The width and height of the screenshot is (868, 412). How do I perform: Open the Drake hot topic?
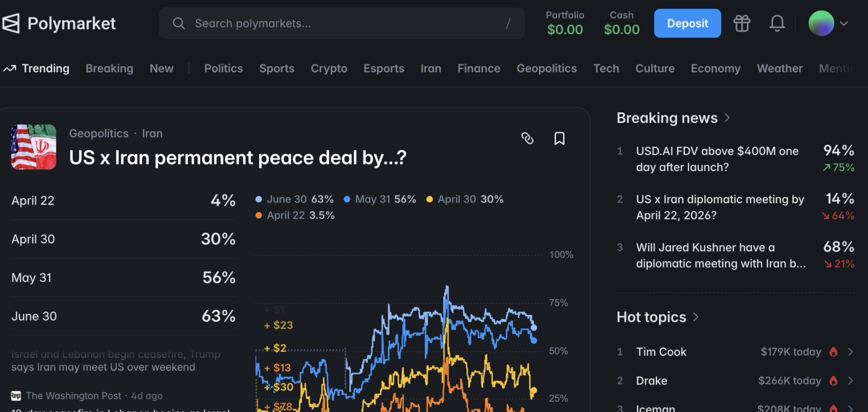click(736, 381)
